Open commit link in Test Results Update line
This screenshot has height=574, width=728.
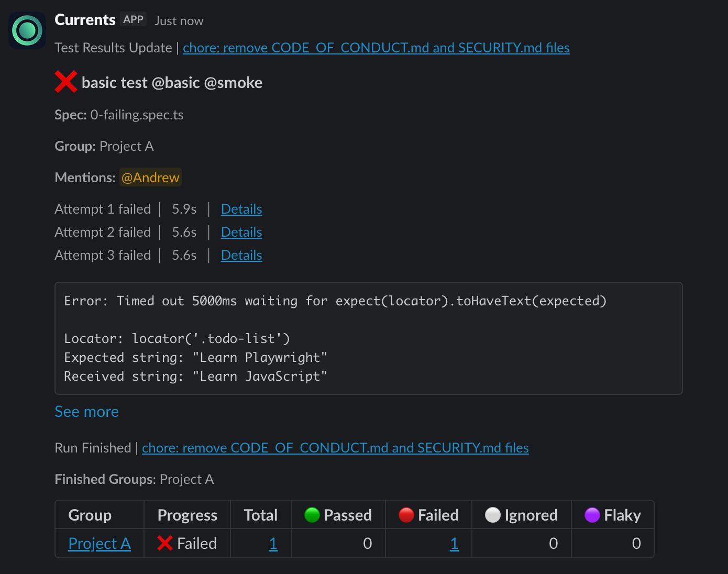[x=376, y=48]
